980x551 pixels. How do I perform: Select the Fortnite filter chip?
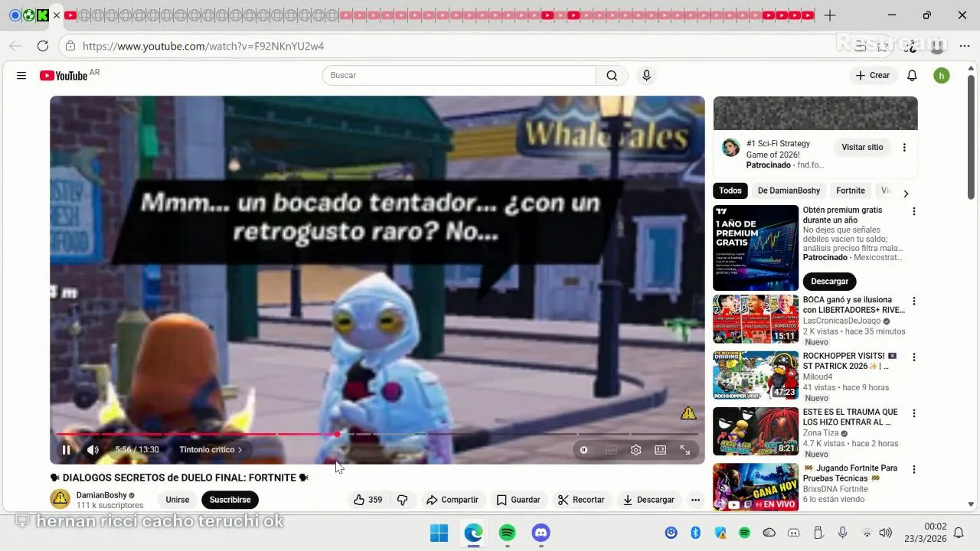851,191
